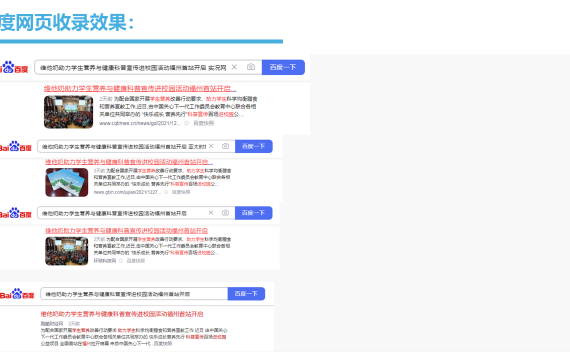Screen dimensions: 570x360
Task: Click the blue heading 度网页收录效果:
Action: [67, 23]
